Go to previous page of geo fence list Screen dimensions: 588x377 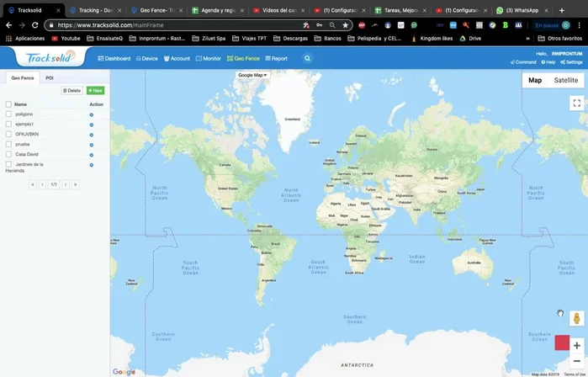pos(42,184)
